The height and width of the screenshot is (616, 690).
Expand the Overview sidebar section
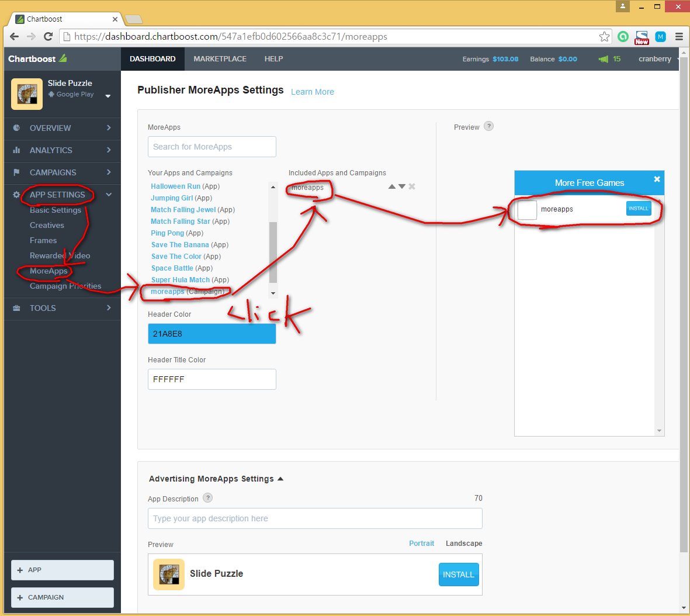(63, 128)
